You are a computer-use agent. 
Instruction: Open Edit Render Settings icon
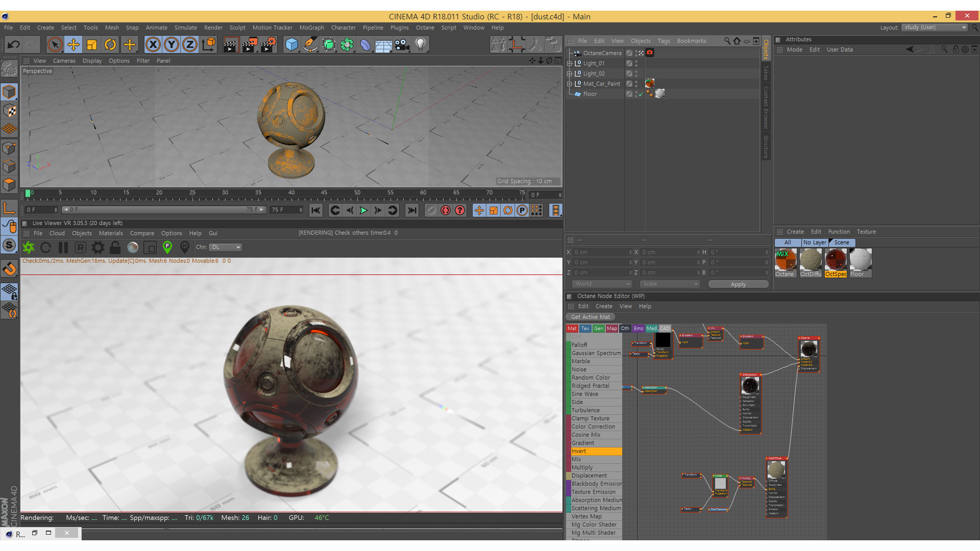pos(268,45)
